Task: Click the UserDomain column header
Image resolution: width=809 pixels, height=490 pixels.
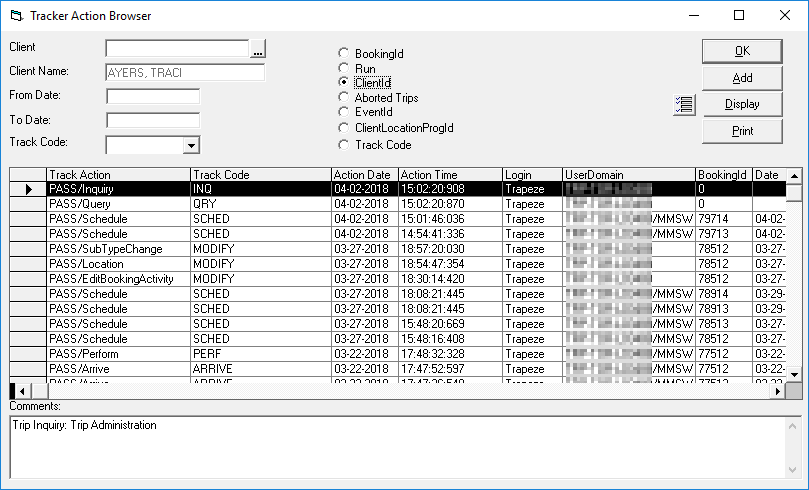Action: pyautogui.click(x=629, y=175)
